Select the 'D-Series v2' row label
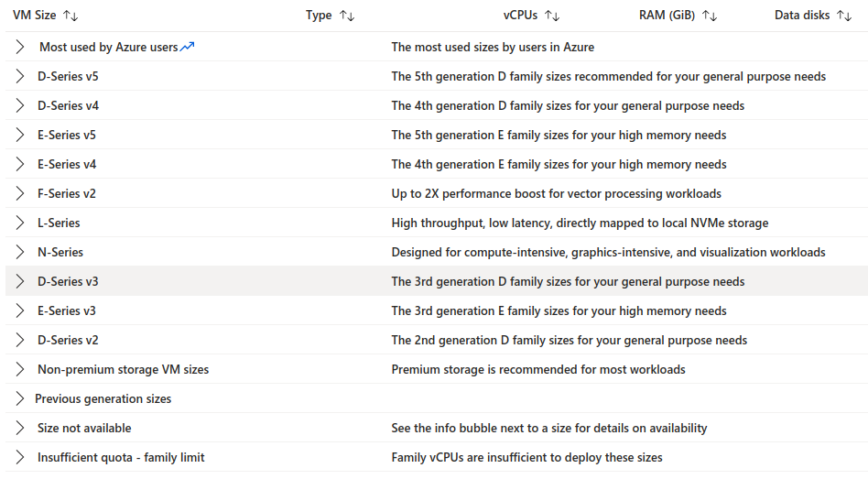This screenshot has width=868, height=479. coord(68,341)
